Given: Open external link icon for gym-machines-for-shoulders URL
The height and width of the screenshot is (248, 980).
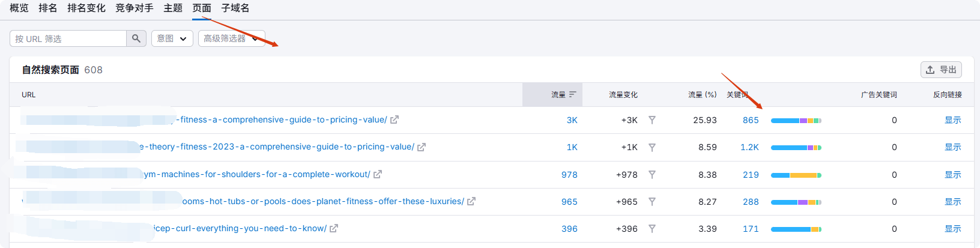Looking at the screenshot, I should point(378,175).
